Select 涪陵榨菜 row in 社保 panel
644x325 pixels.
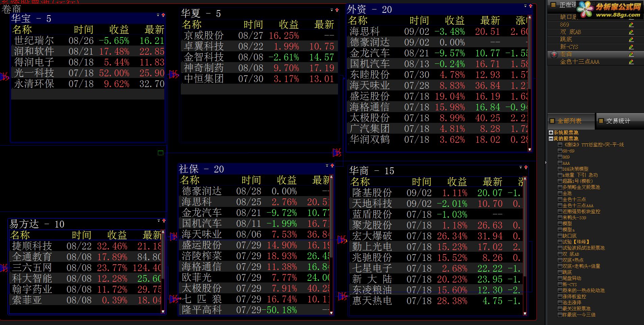click(x=254, y=256)
